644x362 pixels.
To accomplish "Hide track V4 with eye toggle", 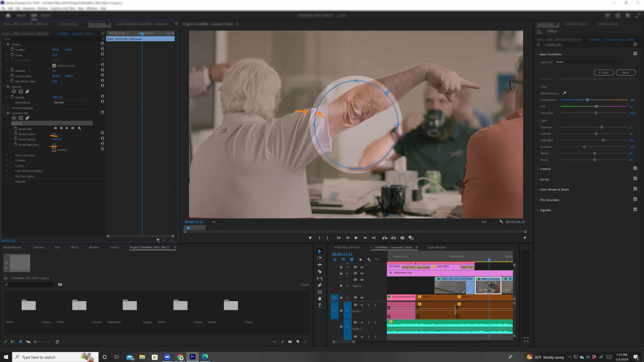I will pyautogui.click(x=362, y=267).
